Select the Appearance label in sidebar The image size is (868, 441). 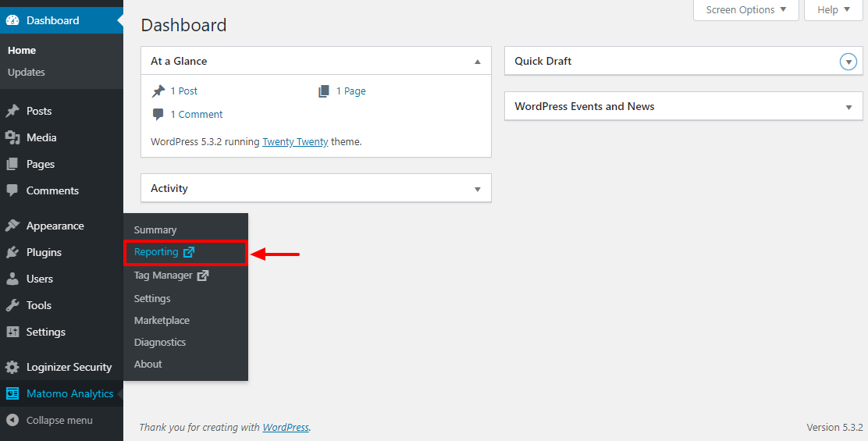tap(55, 226)
